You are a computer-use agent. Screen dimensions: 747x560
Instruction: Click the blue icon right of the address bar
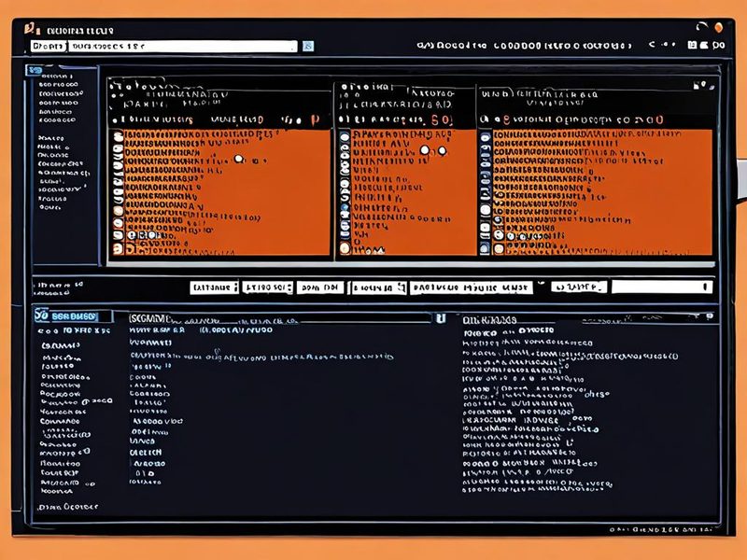pyautogui.click(x=308, y=46)
